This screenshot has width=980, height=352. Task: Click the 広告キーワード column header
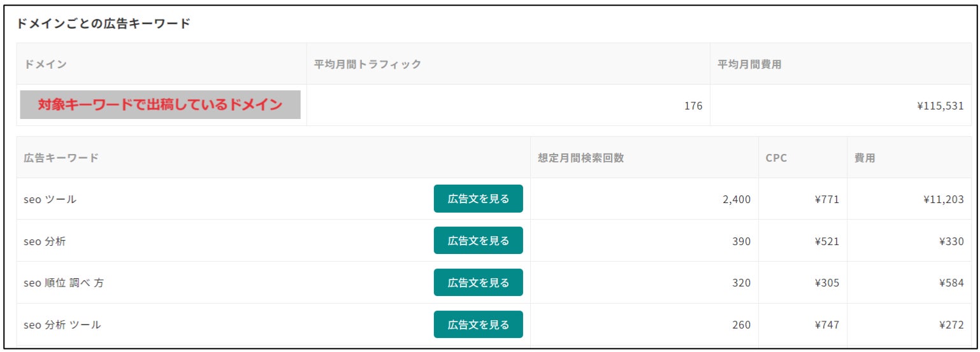[x=61, y=158]
